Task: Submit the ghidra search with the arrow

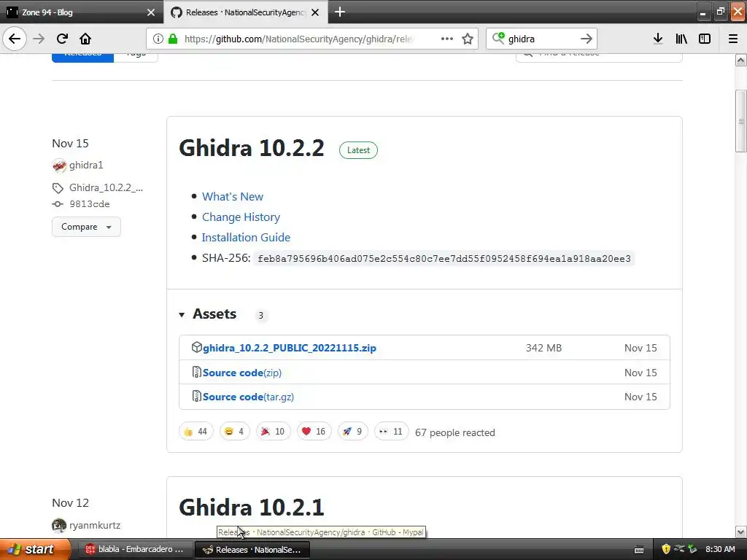Action: pyautogui.click(x=587, y=39)
